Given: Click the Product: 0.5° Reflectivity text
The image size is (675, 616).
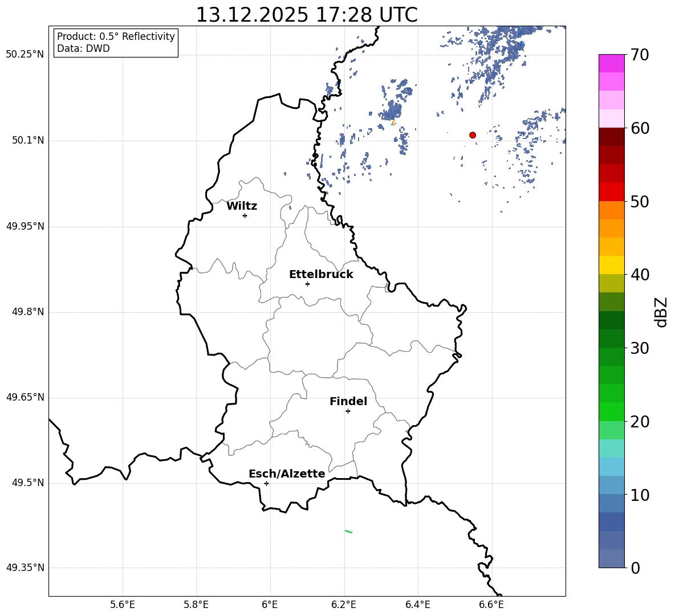Looking at the screenshot, I should 116,36.
